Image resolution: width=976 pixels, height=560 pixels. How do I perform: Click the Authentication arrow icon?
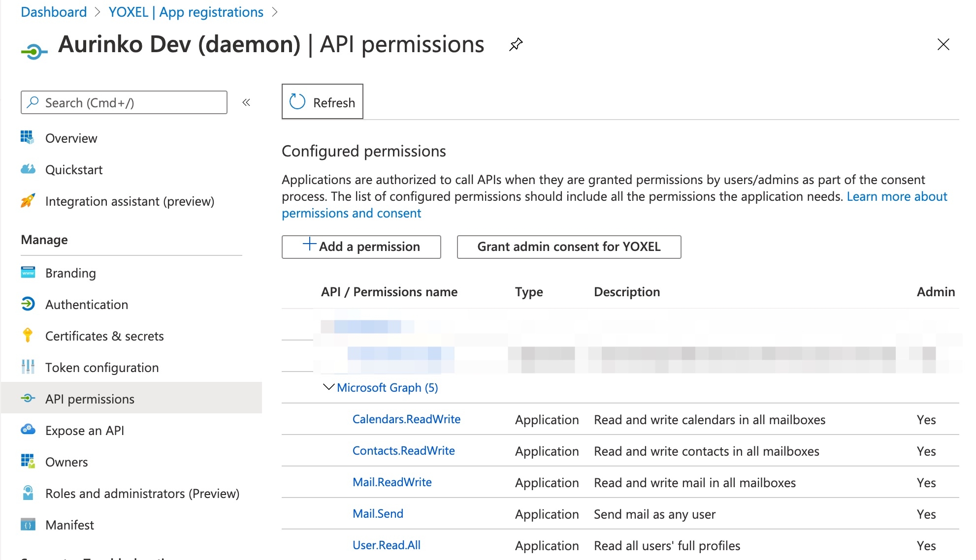[28, 304]
